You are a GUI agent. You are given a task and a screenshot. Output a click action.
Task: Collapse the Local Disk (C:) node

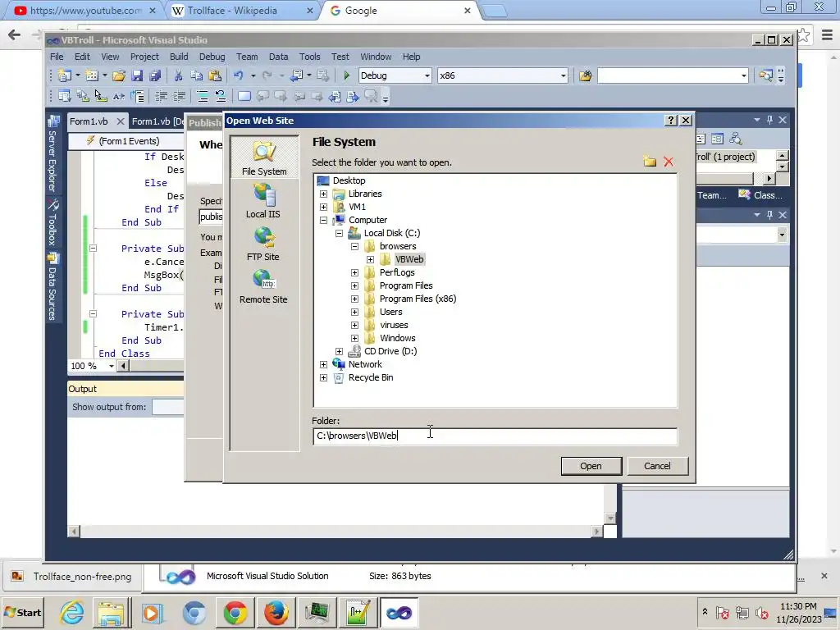point(339,233)
